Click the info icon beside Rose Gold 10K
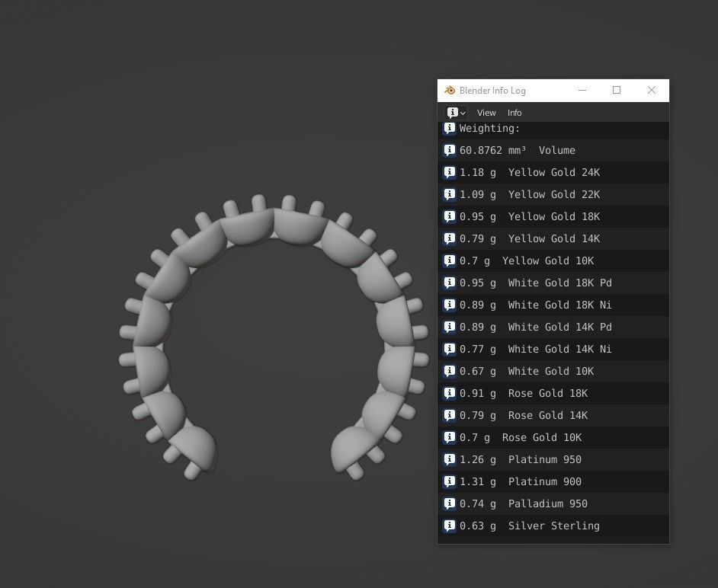This screenshot has height=588, width=718. tap(449, 437)
